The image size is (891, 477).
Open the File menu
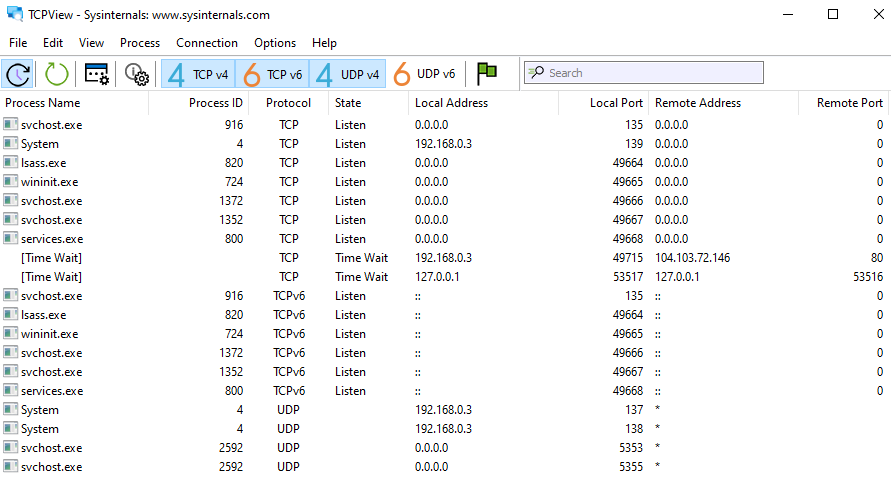click(x=18, y=43)
